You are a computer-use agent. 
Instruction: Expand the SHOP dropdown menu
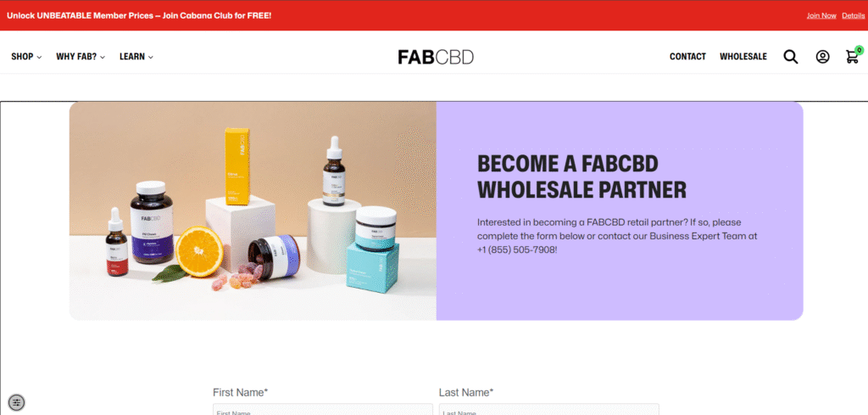(26, 57)
